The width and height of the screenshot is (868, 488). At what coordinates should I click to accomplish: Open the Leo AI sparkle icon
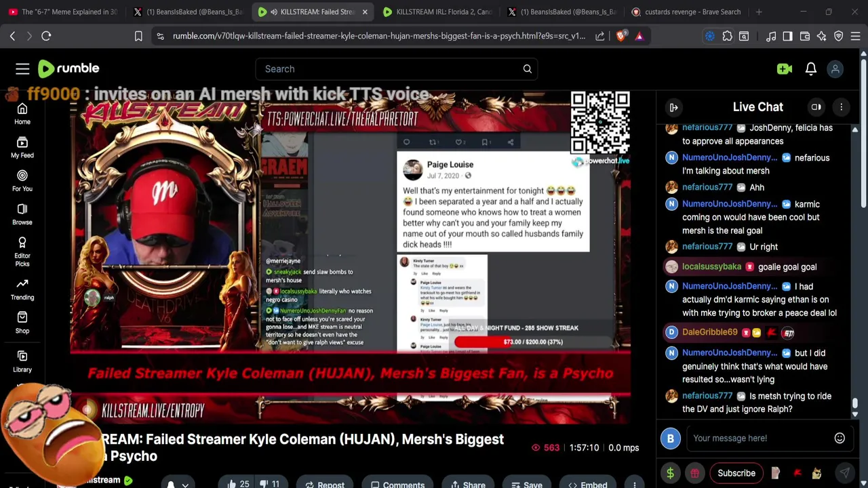coord(822,36)
